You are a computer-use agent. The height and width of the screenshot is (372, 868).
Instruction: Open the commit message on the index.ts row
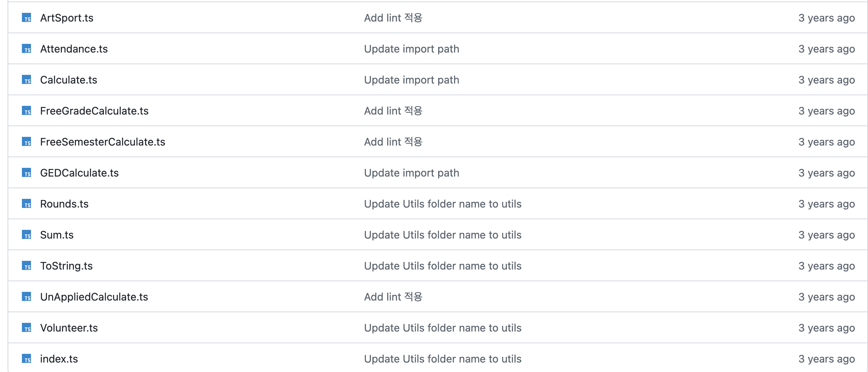[x=443, y=359]
